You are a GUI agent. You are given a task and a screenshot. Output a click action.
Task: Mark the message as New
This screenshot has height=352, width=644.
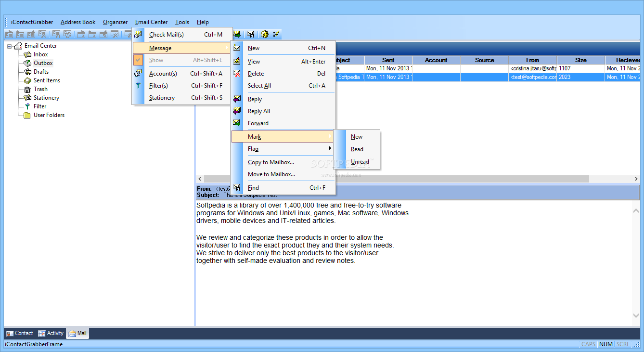point(357,137)
